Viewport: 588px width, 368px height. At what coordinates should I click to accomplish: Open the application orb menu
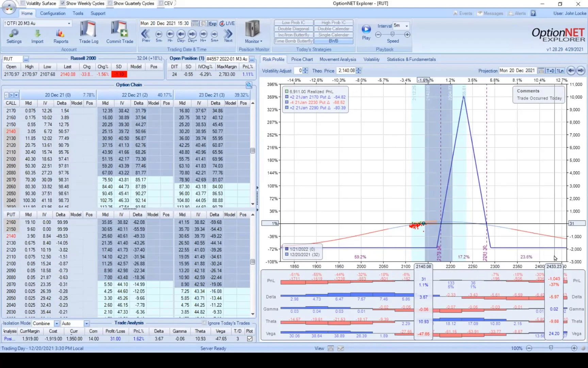[x=9, y=7]
